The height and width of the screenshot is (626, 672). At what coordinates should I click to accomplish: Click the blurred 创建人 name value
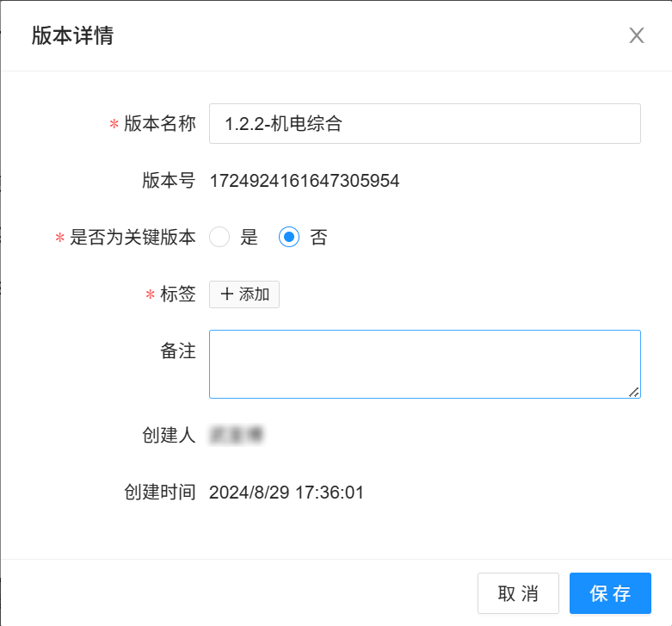click(x=236, y=435)
